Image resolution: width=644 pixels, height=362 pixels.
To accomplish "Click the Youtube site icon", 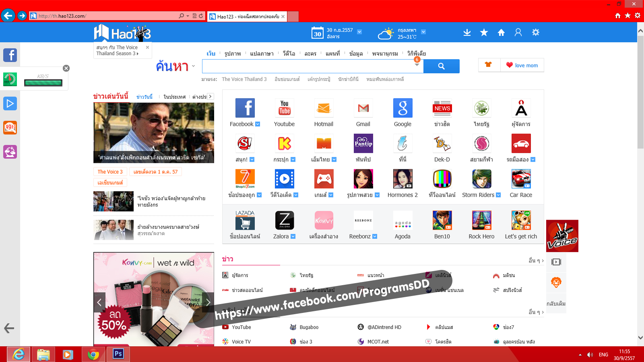I will pyautogui.click(x=284, y=108).
